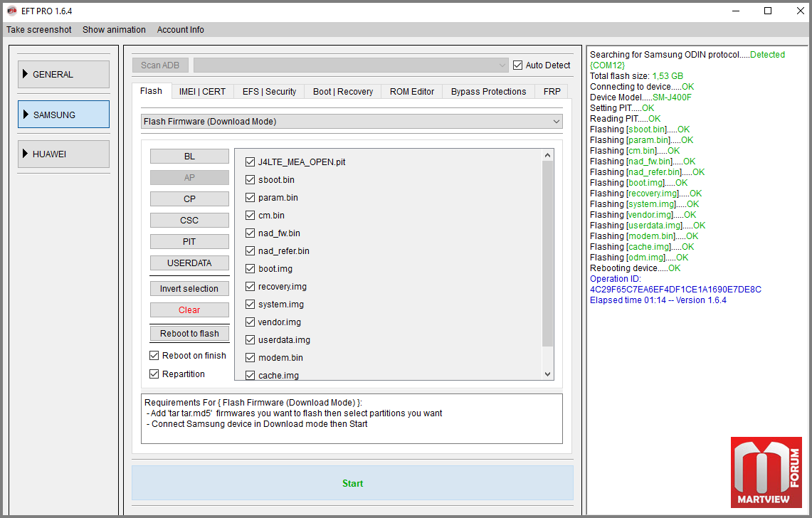Open the ADB device dropdown list

click(352, 65)
